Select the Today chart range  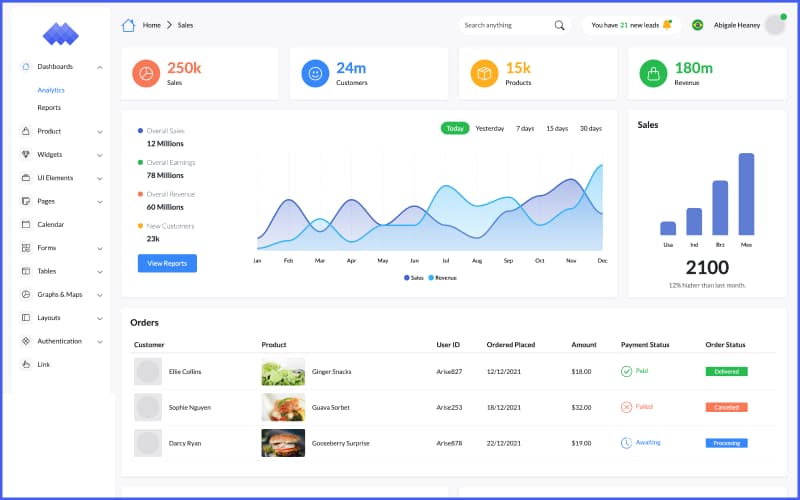tap(455, 129)
